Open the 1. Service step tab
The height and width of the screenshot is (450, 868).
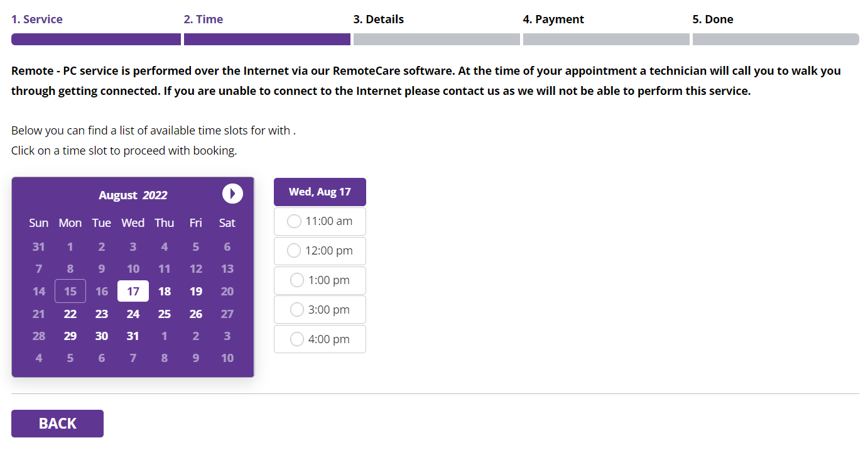click(x=37, y=19)
